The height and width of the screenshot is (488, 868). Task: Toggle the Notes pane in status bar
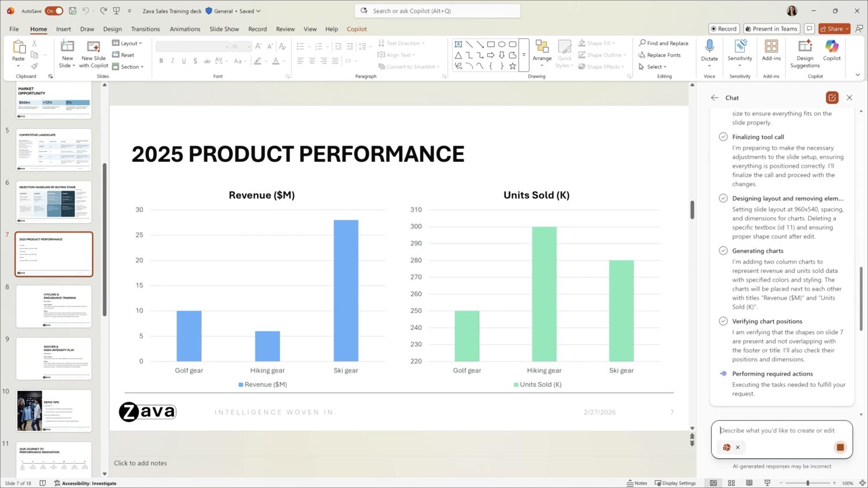coord(637,483)
